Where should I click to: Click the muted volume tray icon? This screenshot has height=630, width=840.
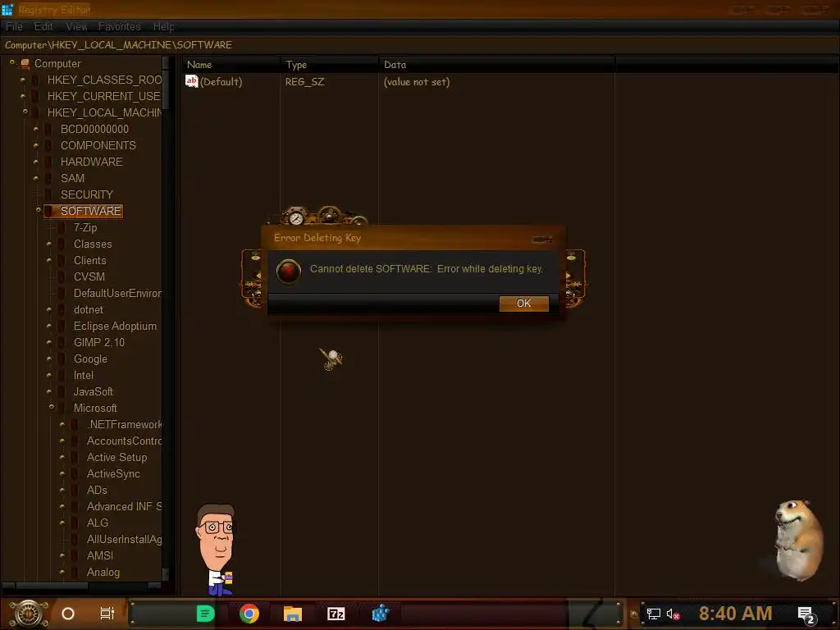click(673, 614)
